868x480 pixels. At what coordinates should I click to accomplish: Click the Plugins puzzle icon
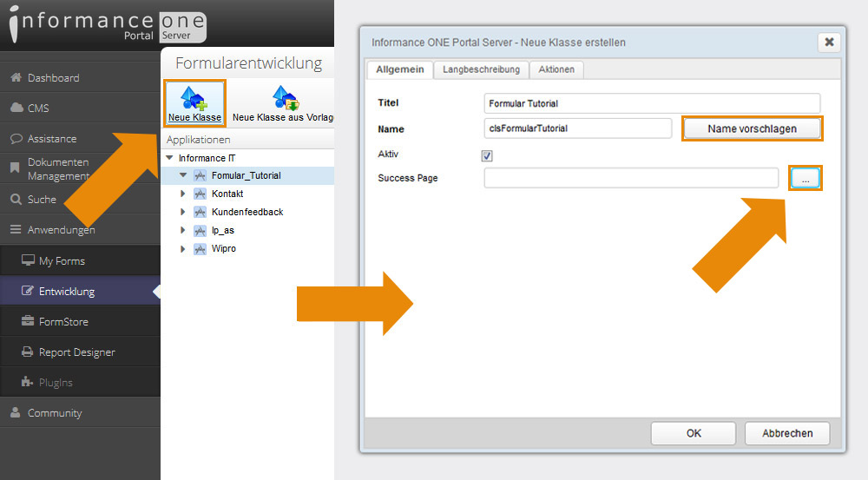click(27, 381)
